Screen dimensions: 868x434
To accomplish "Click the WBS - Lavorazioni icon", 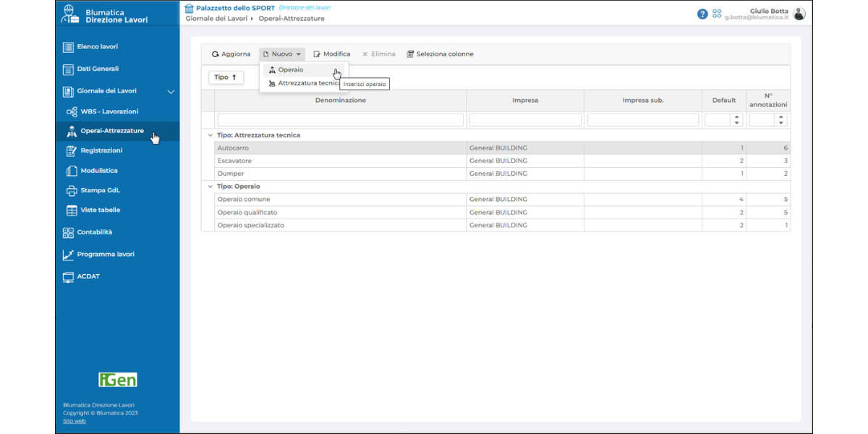I will pos(72,112).
